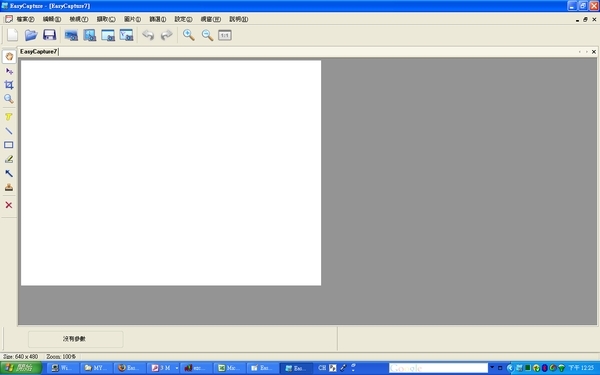Click the third capture window icon in toolbar

pos(108,35)
